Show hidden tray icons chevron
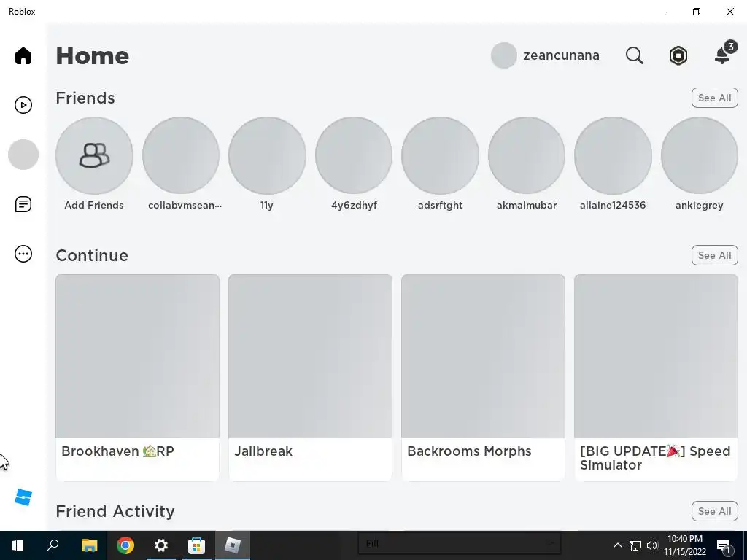Viewport: 747px width, 560px height. click(x=617, y=545)
